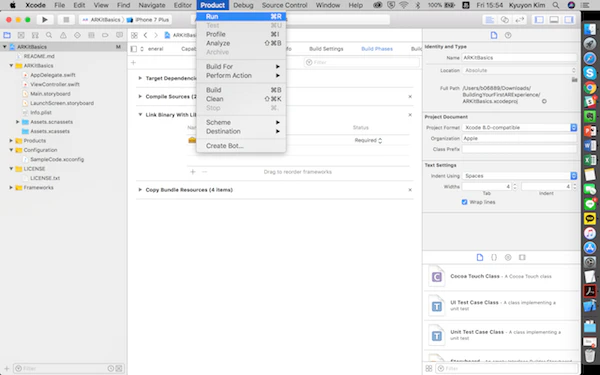
Task: Select ViewController.swift in navigator
Action: 55,84
